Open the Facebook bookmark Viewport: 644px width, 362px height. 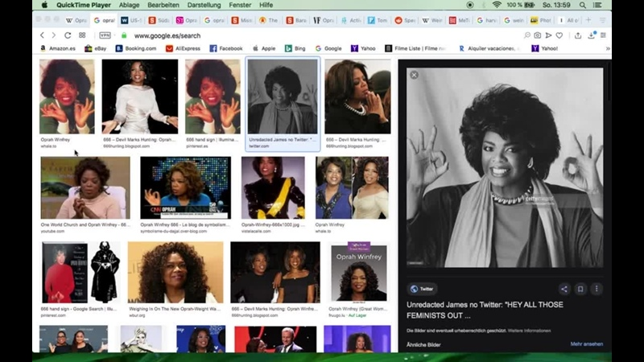click(x=226, y=48)
